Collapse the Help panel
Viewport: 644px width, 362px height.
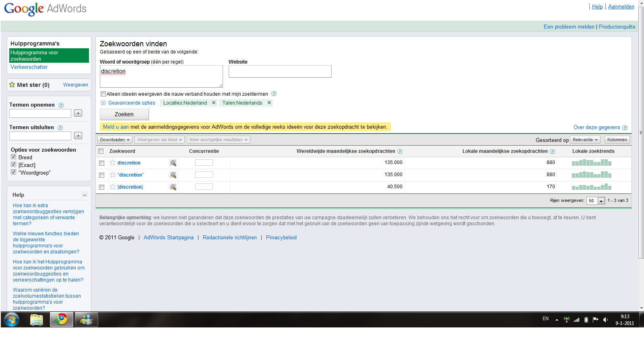(85, 195)
